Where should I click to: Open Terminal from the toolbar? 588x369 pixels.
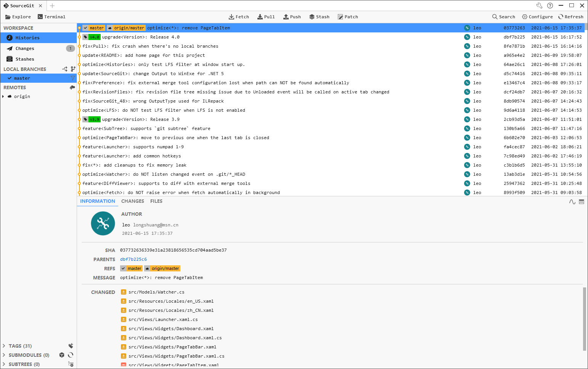pos(51,17)
